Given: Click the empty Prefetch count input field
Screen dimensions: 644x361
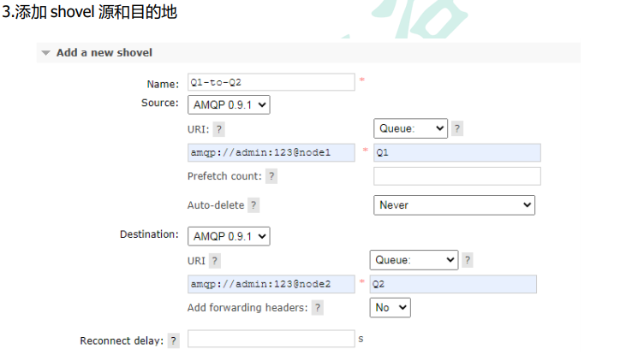Looking at the screenshot, I should point(457,176).
